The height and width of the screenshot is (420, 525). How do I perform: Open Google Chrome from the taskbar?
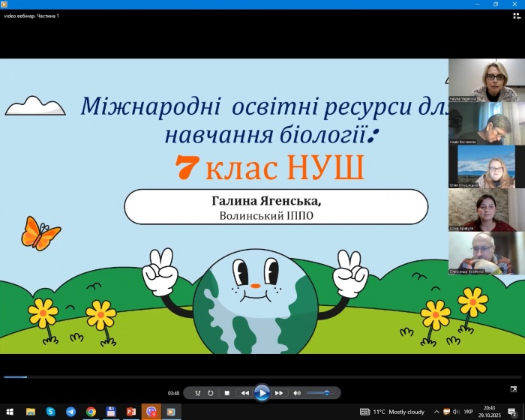pyautogui.click(x=91, y=412)
